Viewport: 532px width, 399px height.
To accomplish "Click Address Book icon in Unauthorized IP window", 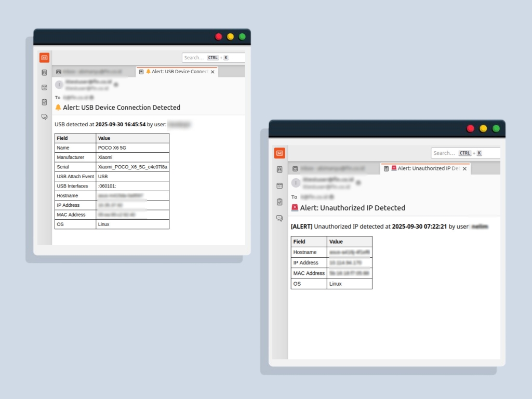I will (x=280, y=169).
